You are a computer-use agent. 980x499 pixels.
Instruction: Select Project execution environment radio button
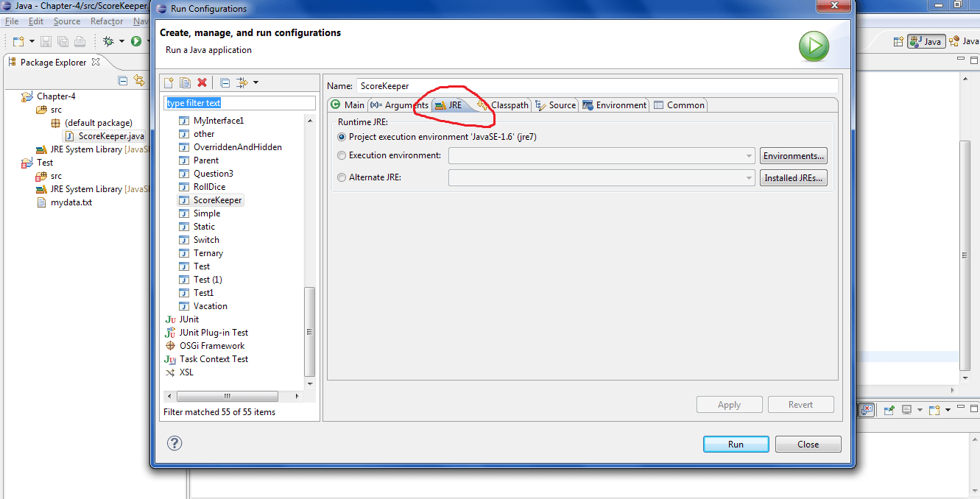click(341, 137)
